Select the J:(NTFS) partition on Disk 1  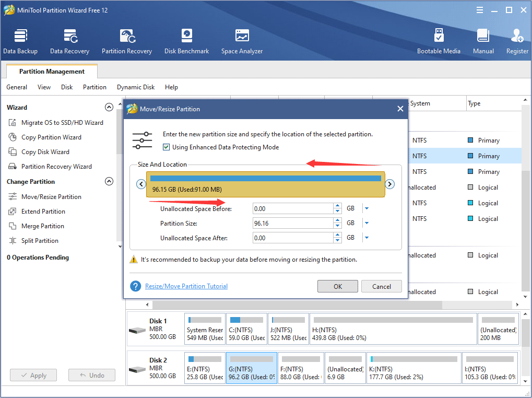288,329
